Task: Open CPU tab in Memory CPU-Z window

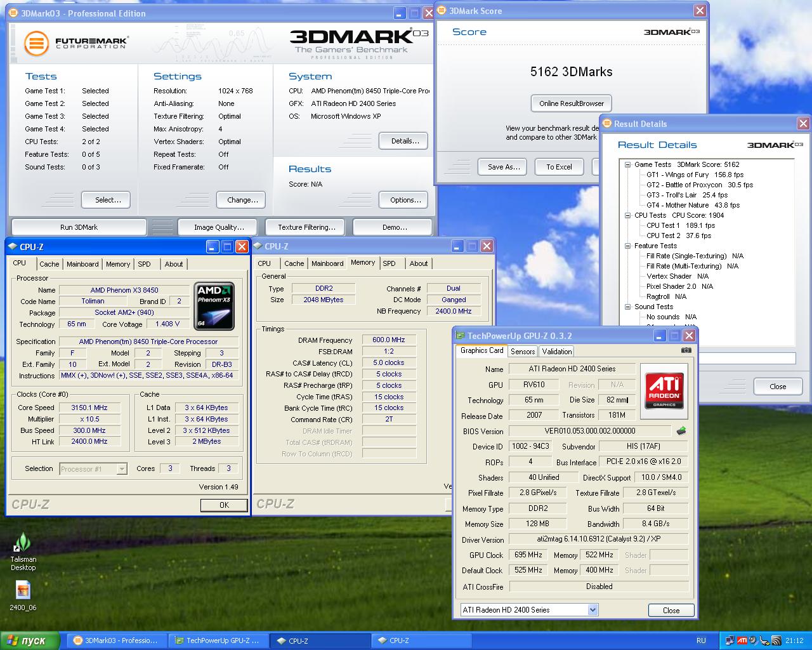Action: pyautogui.click(x=265, y=263)
